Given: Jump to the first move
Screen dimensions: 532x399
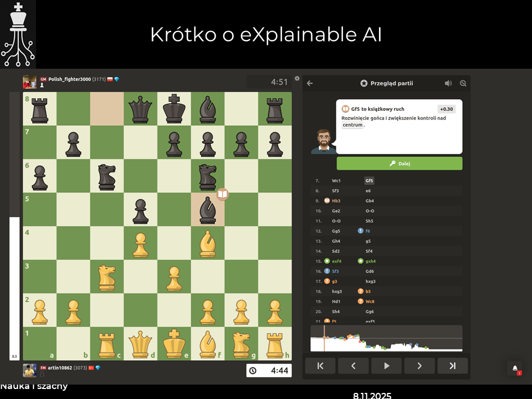Looking at the screenshot, I should [x=320, y=366].
